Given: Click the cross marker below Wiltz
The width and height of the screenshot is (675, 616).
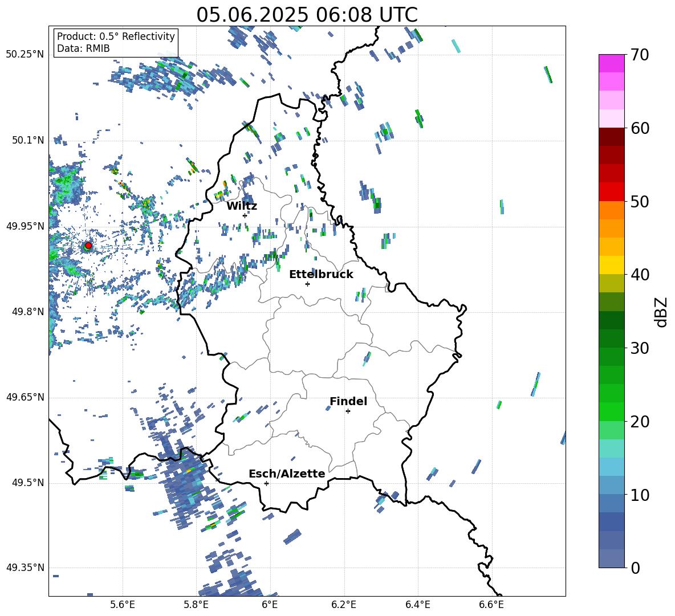Looking at the screenshot, I should (x=245, y=215).
